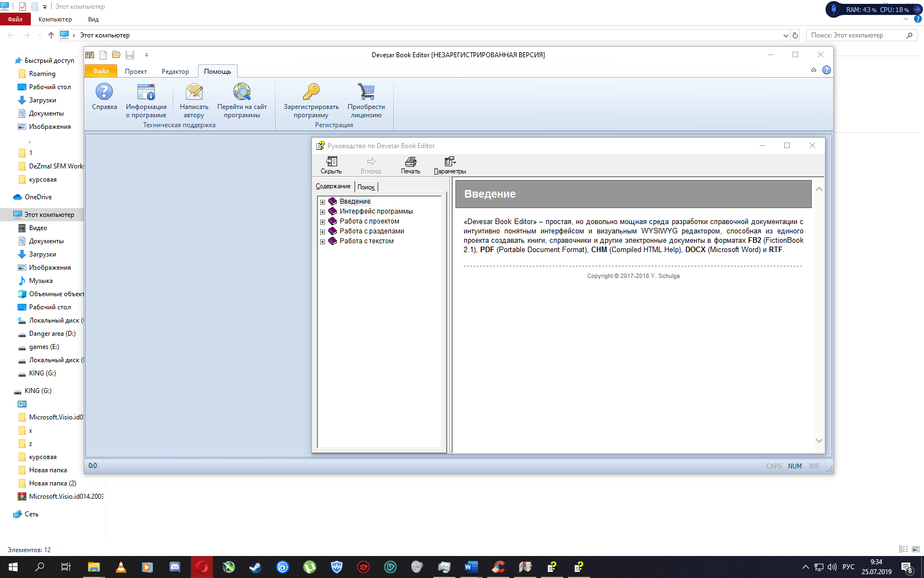Open Steam from taskbar

[256, 567]
